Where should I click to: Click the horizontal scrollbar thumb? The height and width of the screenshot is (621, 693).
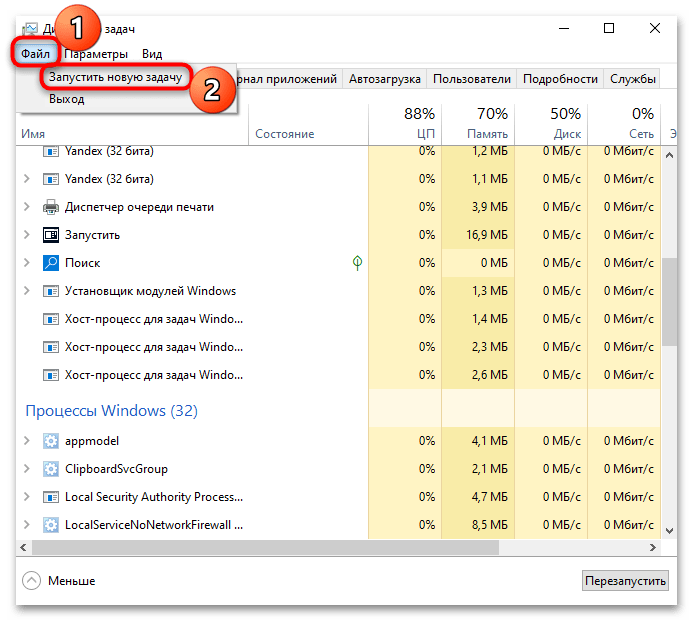pyautogui.click(x=265, y=547)
